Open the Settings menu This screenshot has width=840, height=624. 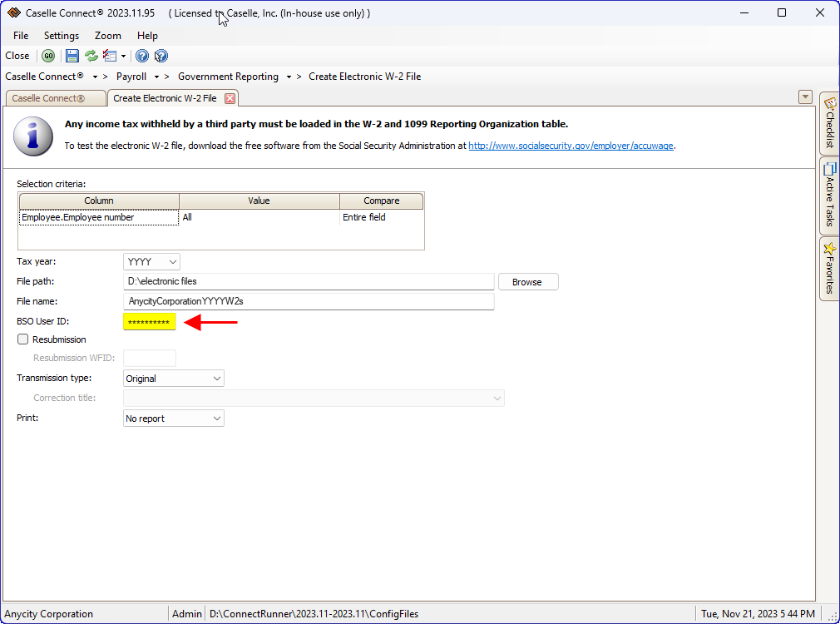pyautogui.click(x=61, y=36)
